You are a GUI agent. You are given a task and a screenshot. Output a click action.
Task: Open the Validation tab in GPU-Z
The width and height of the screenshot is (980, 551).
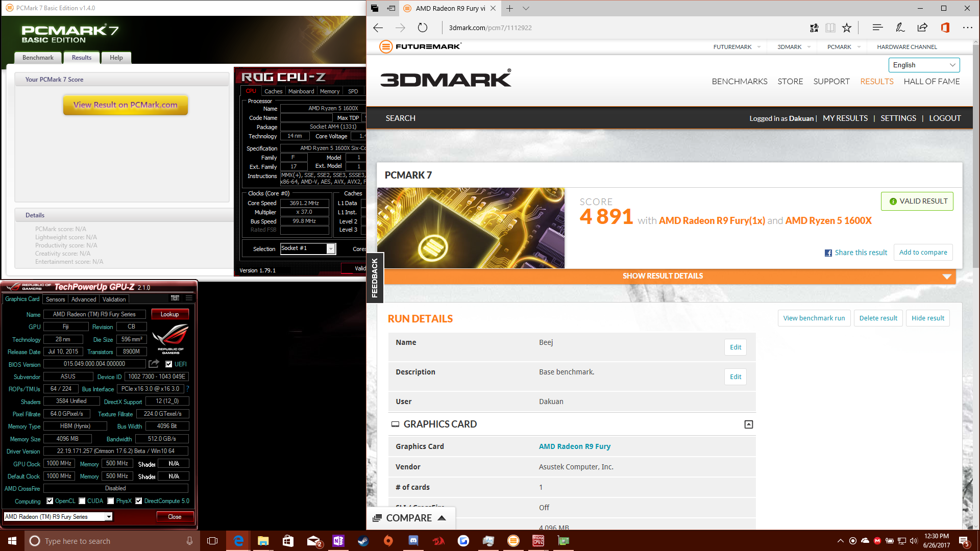(114, 299)
